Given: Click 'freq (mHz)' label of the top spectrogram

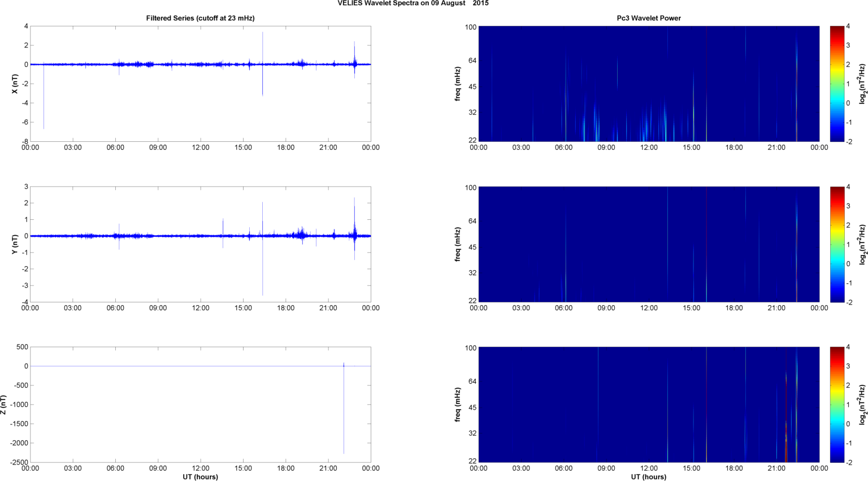Looking at the screenshot, I should (458, 84).
